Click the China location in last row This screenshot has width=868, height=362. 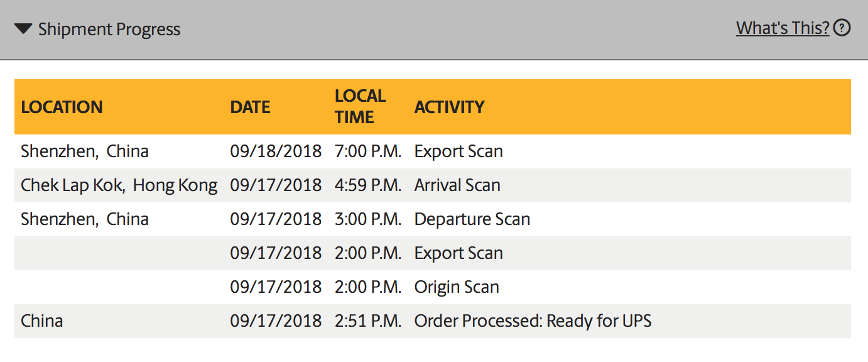pyautogui.click(x=42, y=321)
